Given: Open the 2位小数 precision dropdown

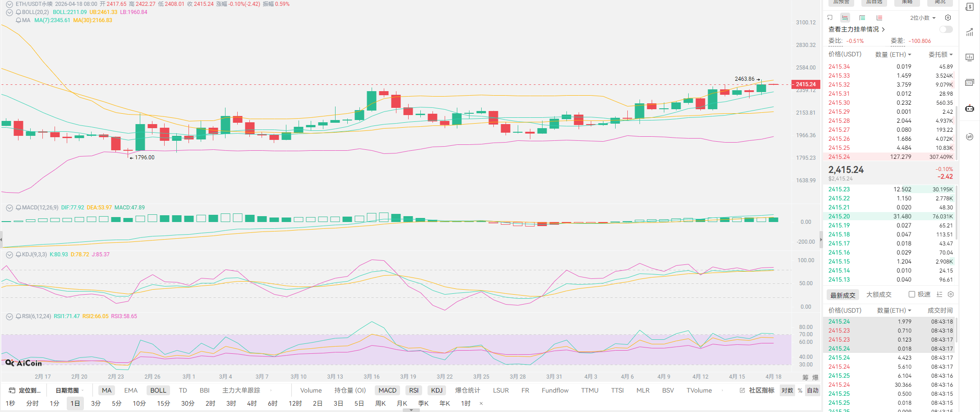Looking at the screenshot, I should pyautogui.click(x=922, y=18).
